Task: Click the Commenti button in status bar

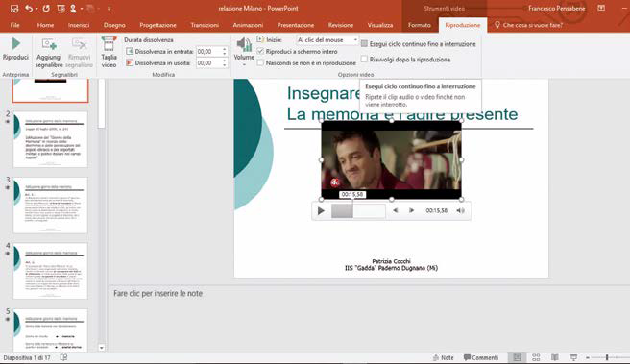Action: coord(481,357)
